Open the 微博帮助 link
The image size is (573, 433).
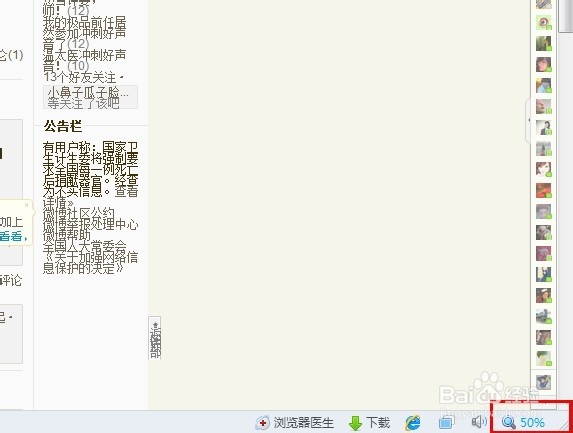(67, 235)
